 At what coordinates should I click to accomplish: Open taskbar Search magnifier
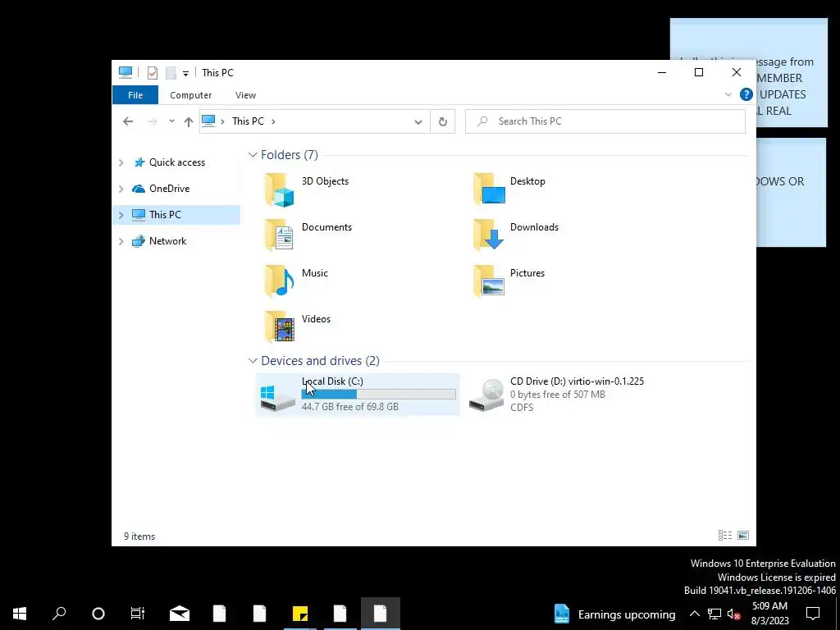click(59, 614)
